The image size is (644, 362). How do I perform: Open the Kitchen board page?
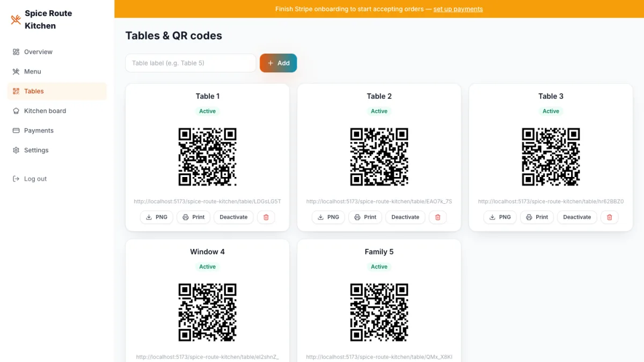coord(57,111)
